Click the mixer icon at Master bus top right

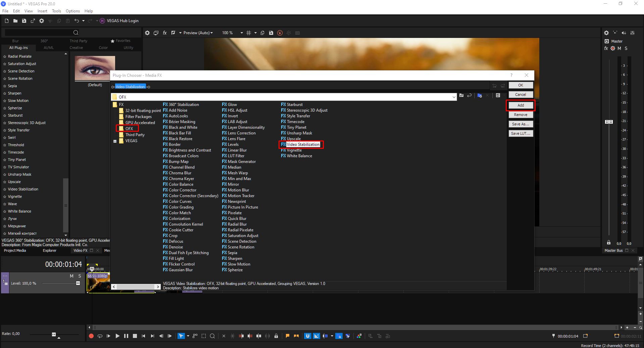pos(633,33)
